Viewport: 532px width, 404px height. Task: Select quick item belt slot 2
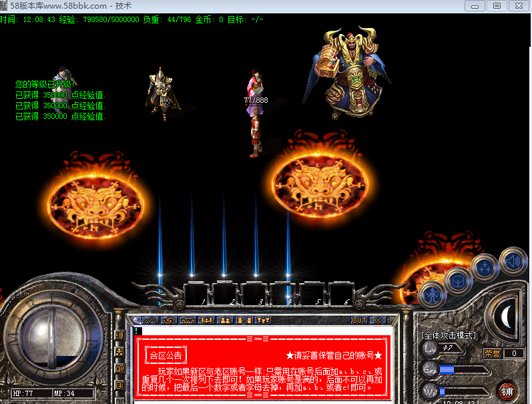tap(225, 294)
